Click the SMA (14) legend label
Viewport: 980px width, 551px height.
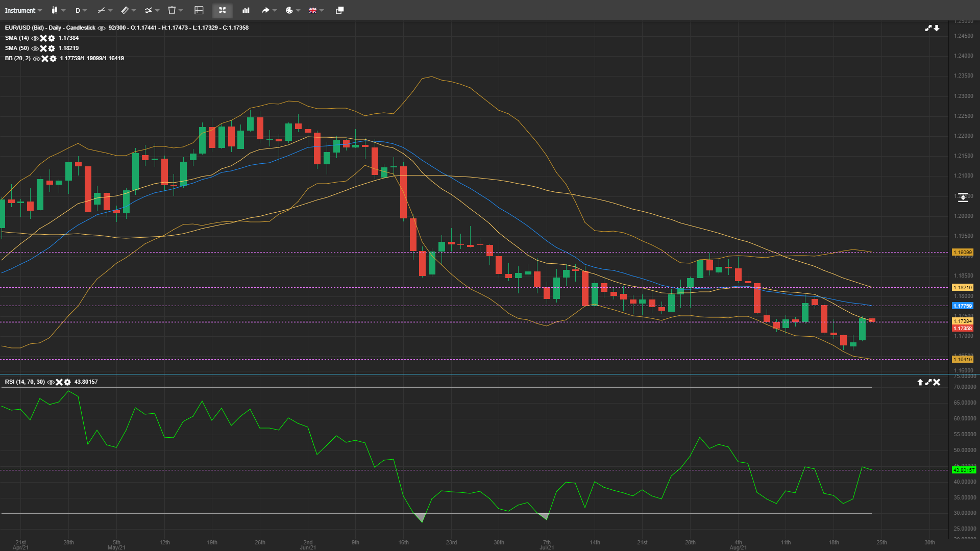coord(17,38)
